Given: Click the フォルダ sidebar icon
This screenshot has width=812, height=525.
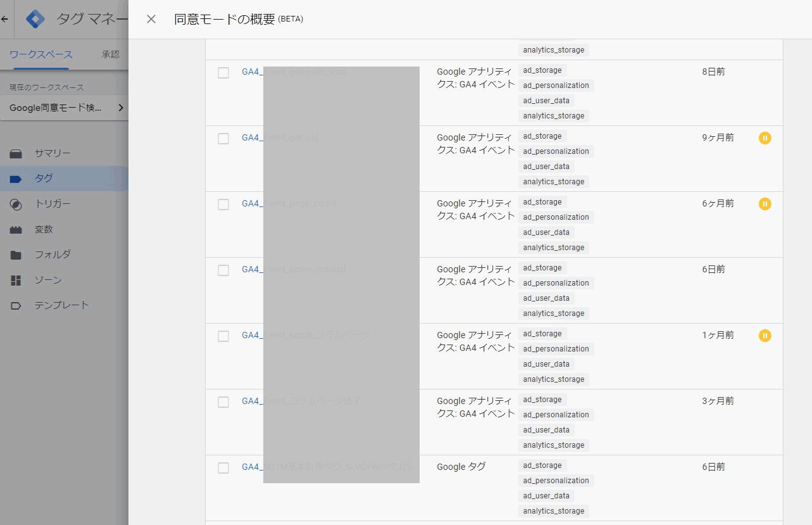Looking at the screenshot, I should pyautogui.click(x=16, y=255).
